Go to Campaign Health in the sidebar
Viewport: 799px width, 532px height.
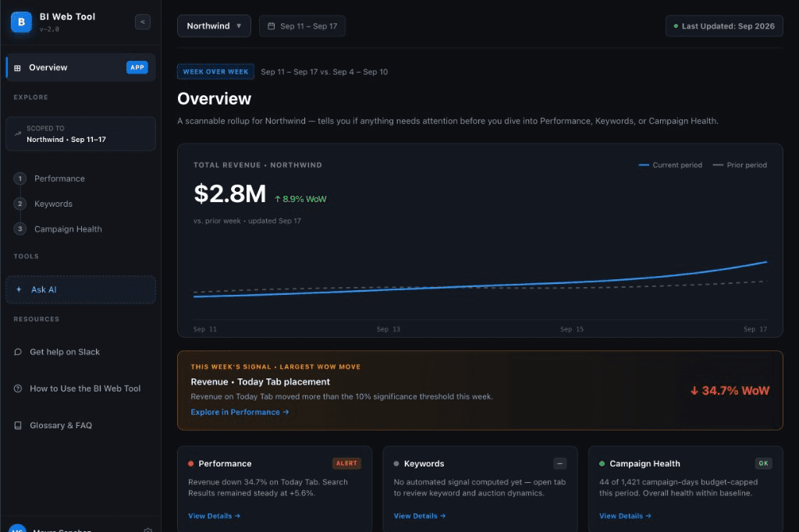click(x=69, y=229)
